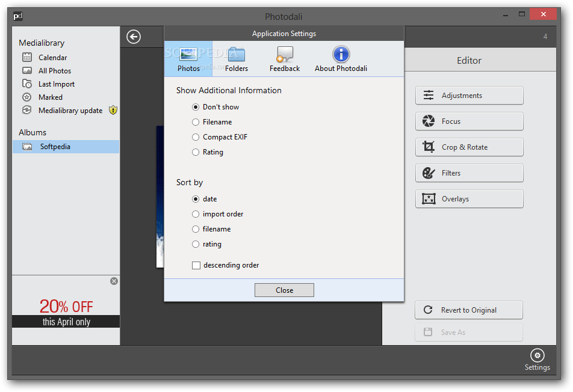The image size is (573, 392).
Task: Click Revert to Original
Action: coord(469,310)
